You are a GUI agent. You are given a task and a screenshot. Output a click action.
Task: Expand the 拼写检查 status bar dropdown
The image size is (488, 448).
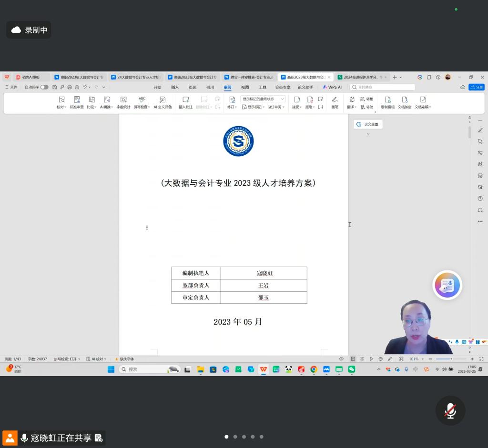pos(67,359)
